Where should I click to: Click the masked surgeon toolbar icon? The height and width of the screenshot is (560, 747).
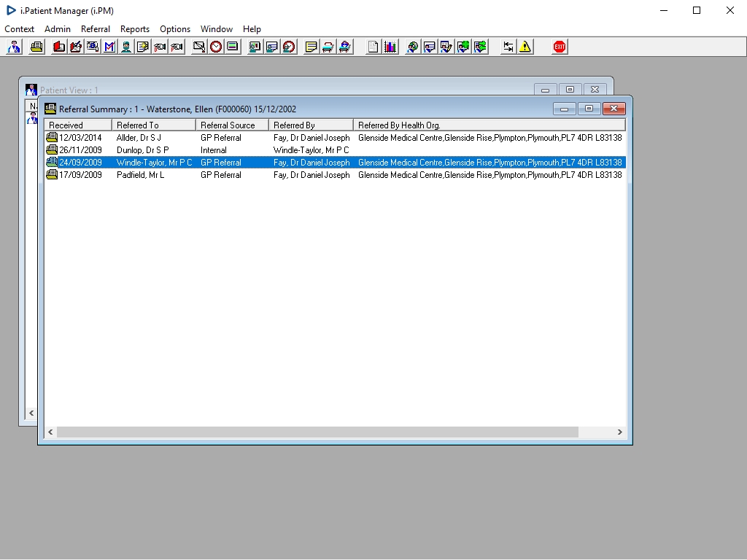pos(126,47)
